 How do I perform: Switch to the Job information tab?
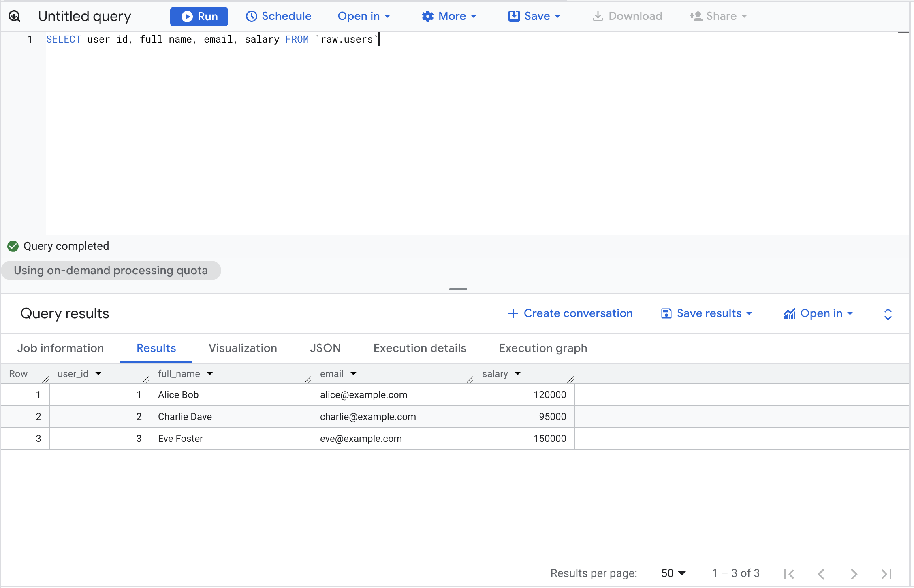click(x=60, y=348)
